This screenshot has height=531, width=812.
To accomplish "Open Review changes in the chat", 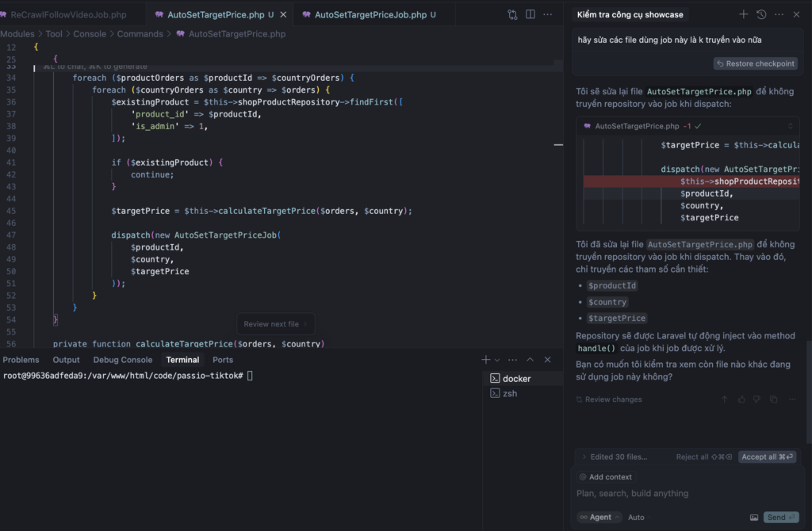I will 609,399.
